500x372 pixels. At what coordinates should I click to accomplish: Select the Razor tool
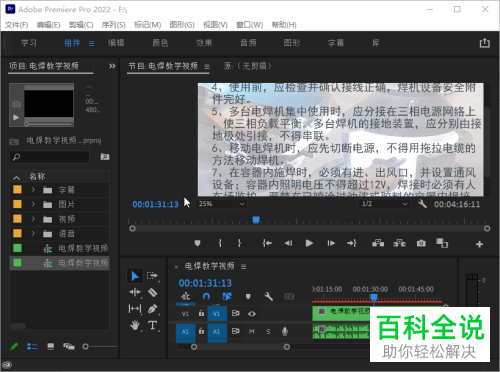click(x=152, y=292)
